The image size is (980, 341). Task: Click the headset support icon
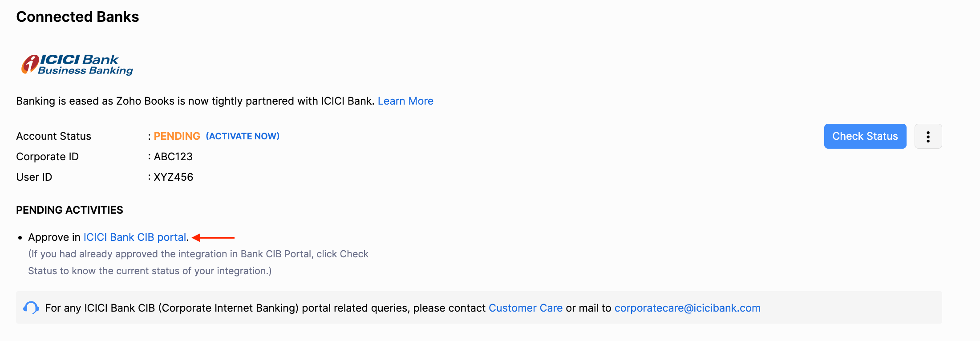click(x=31, y=308)
